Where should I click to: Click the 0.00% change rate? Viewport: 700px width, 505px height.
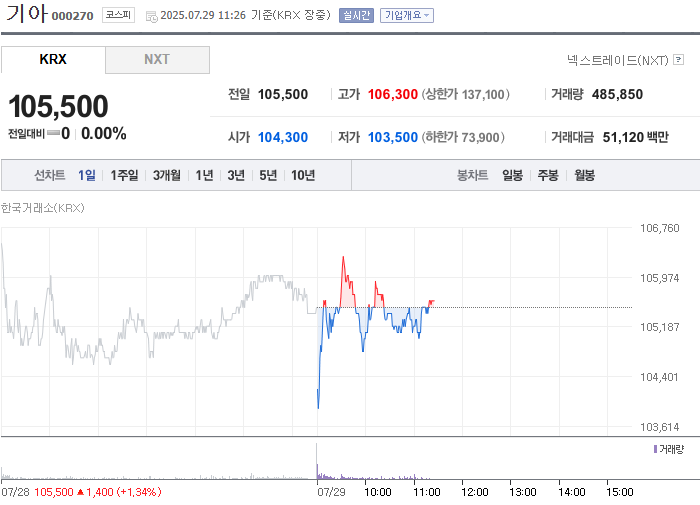pos(104,133)
